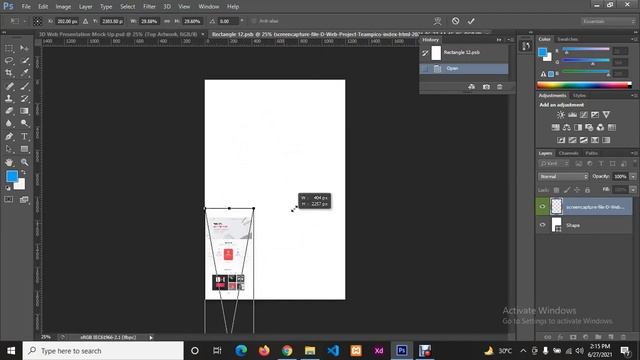
Task: Select the Path Selection tool
Action: 9,149
